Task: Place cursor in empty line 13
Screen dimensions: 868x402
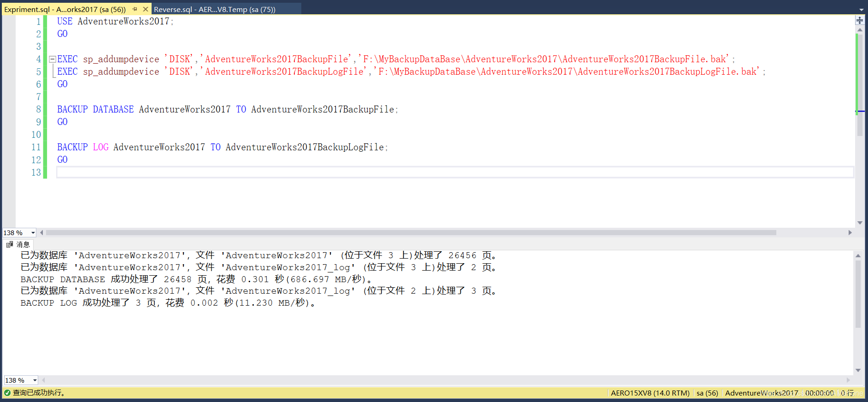Action: pos(455,172)
